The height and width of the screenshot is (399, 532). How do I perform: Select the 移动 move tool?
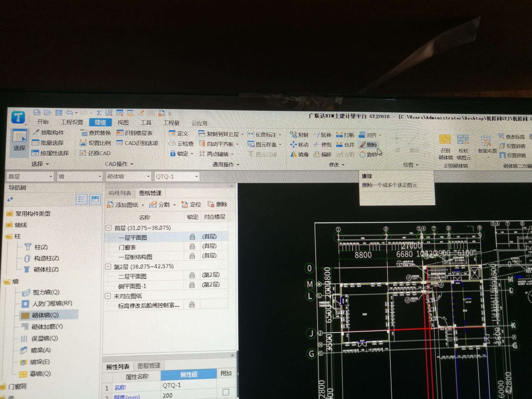click(299, 145)
